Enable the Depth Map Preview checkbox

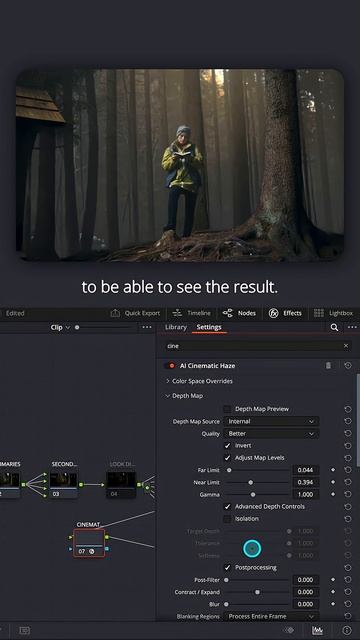pyautogui.click(x=227, y=409)
